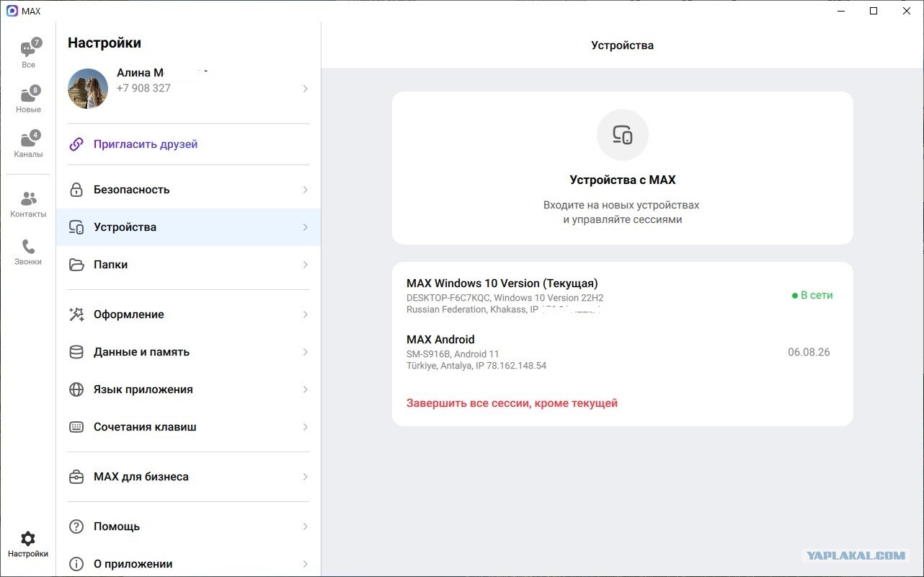This screenshot has width=924, height=577.
Task: Expand Язык приложения with its chevron
Action: pos(306,389)
